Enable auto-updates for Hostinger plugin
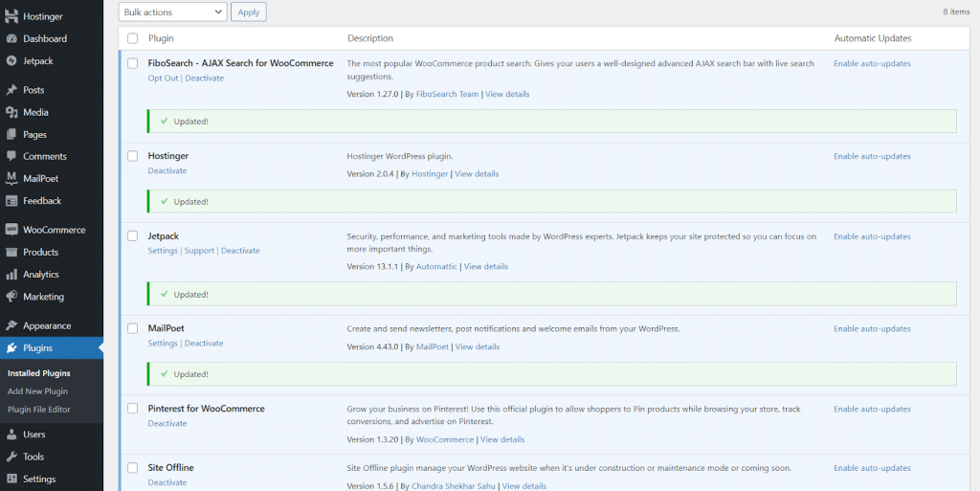Screen dimensions: 980x491 pyautogui.click(x=872, y=156)
